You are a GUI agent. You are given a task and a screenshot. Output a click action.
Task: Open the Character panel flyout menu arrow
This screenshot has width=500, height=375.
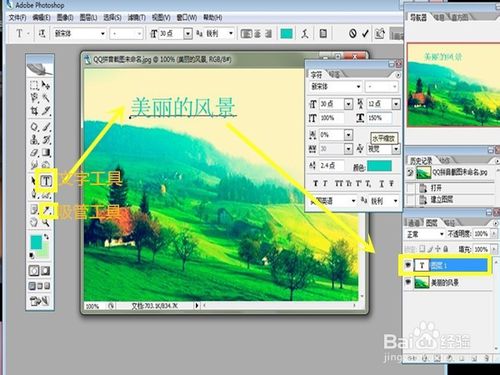click(x=398, y=75)
